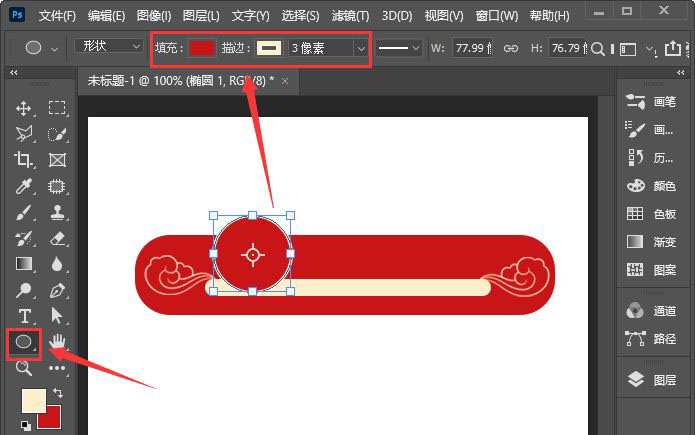695x435 pixels.
Task: Open the 滤镜(T) menu
Action: (348, 16)
